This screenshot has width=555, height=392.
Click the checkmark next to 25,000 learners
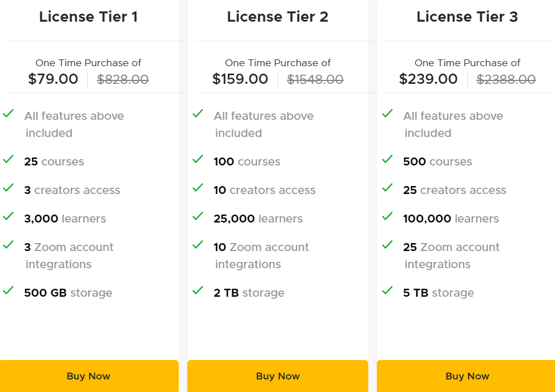[198, 218]
